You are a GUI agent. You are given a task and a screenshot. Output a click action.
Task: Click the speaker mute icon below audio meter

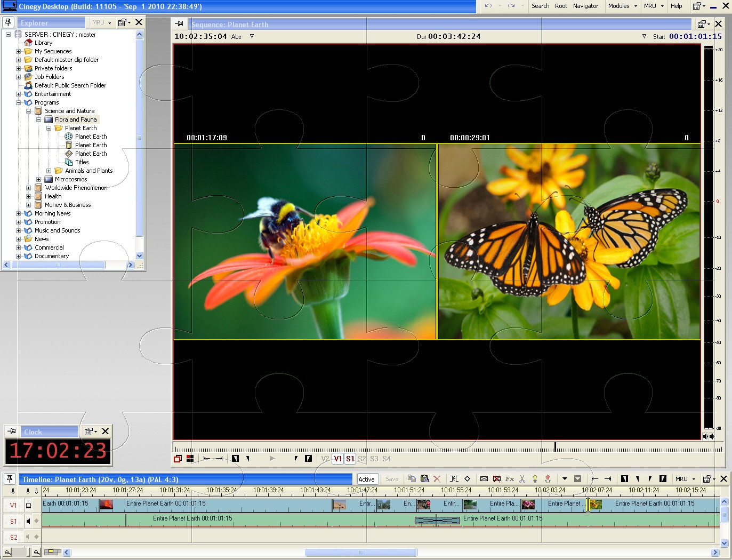tap(709, 436)
